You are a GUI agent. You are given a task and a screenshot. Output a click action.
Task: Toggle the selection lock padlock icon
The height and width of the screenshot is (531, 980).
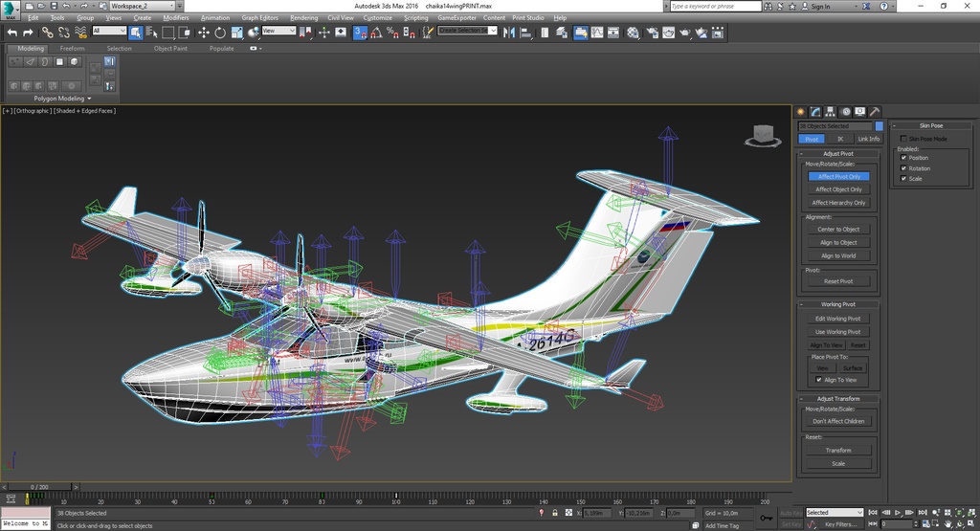554,513
